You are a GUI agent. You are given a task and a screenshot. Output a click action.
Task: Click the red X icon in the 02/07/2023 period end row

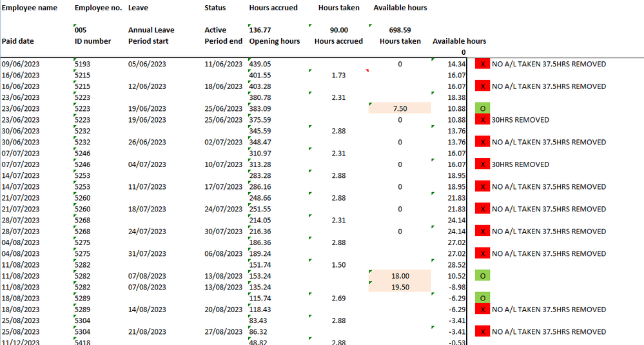482,142
